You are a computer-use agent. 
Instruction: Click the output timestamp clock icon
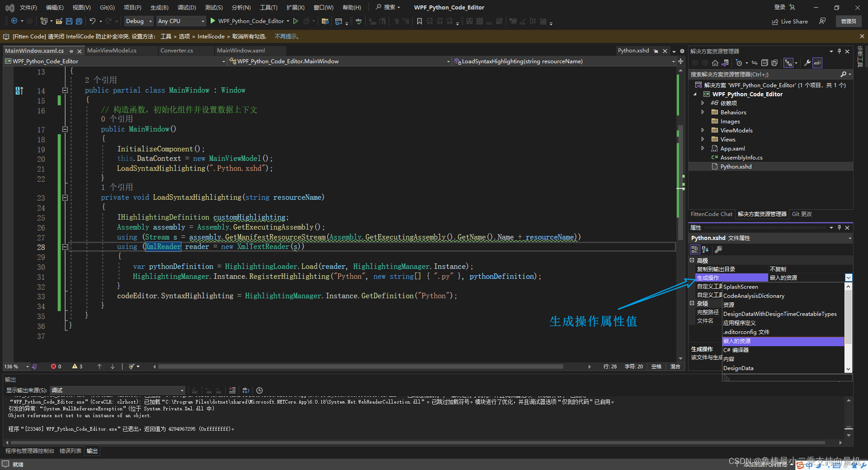point(259,390)
